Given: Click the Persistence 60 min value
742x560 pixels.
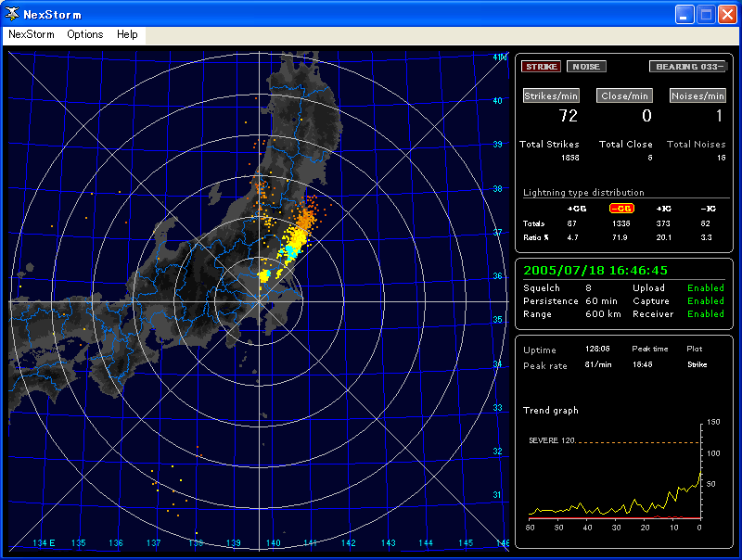Looking at the screenshot, I should point(601,300).
